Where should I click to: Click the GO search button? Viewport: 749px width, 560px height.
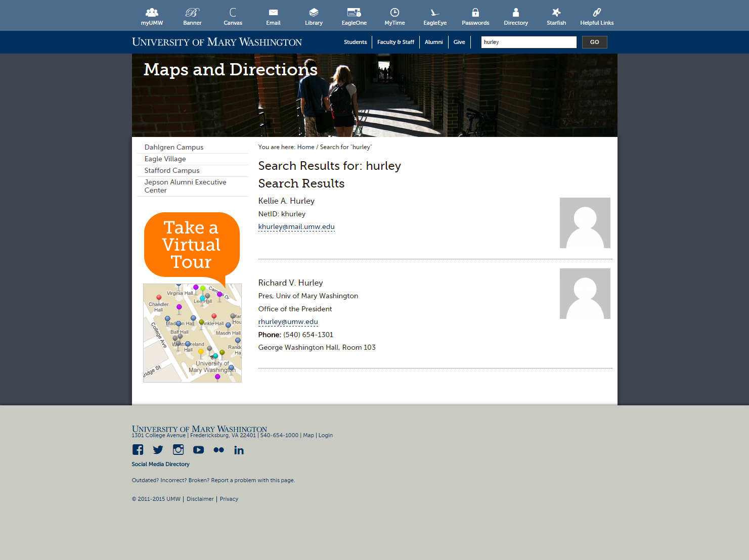(x=594, y=42)
